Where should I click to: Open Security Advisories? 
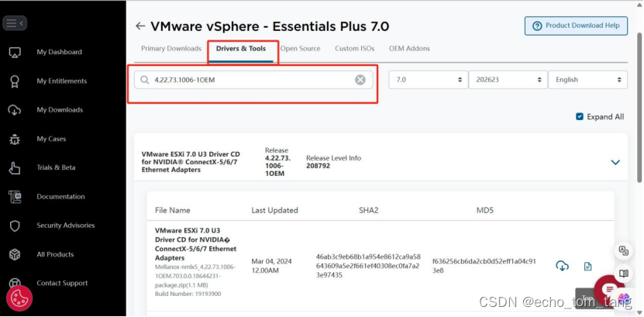click(x=66, y=226)
